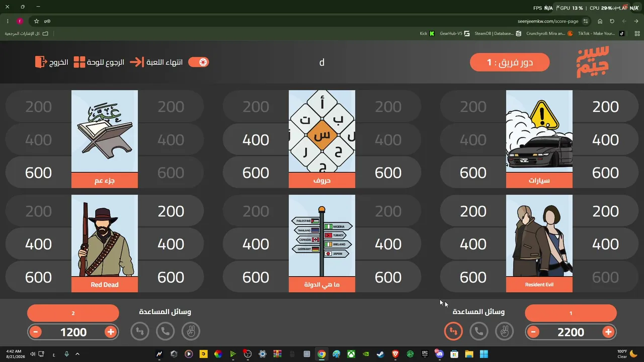Use team 1's swap-players lifeline icon
Viewport: 644px width, 362px height.
[x=453, y=331]
